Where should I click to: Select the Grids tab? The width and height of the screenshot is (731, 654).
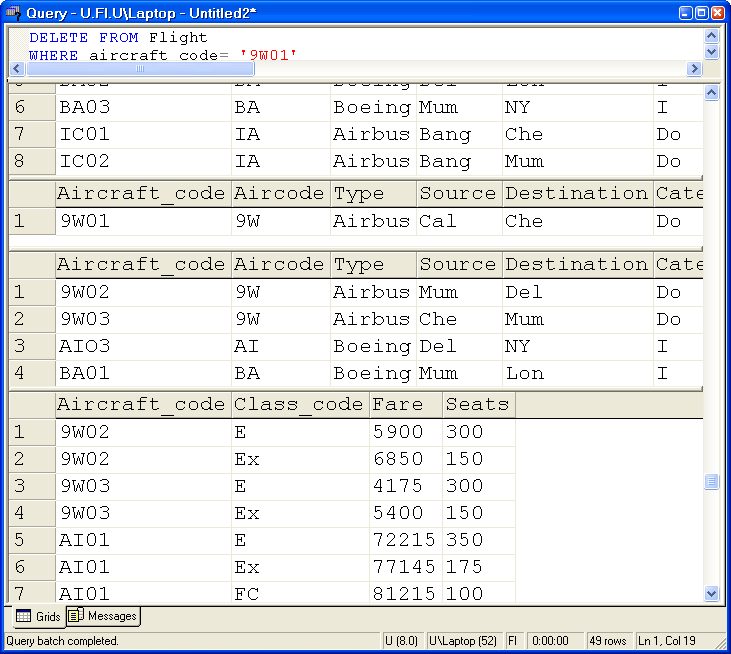pyautogui.click(x=38, y=617)
